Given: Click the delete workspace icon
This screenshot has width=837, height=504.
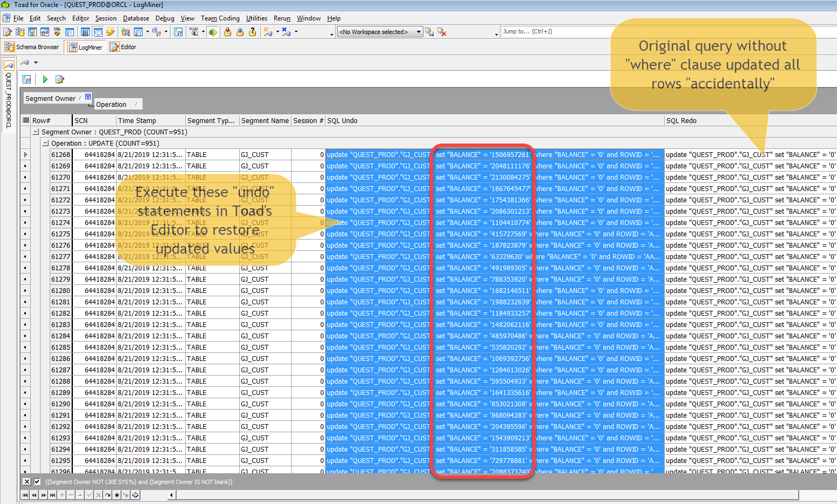Looking at the screenshot, I should [442, 32].
